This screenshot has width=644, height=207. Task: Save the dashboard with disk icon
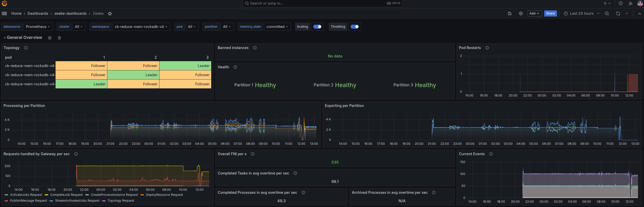click(x=509, y=13)
